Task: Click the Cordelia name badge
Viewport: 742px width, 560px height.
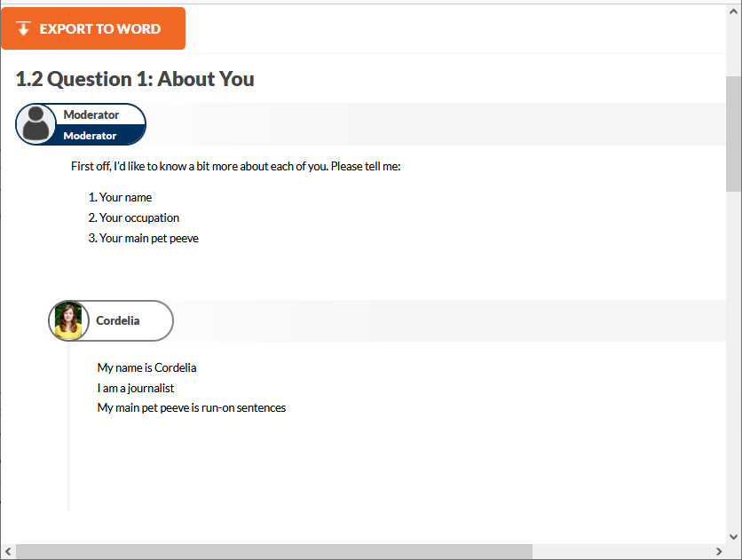Action: tap(111, 320)
